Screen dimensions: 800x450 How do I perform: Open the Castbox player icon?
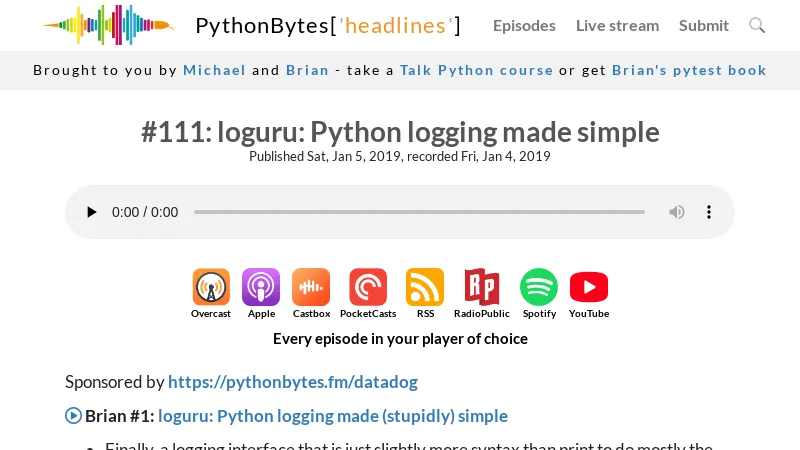pos(311,287)
